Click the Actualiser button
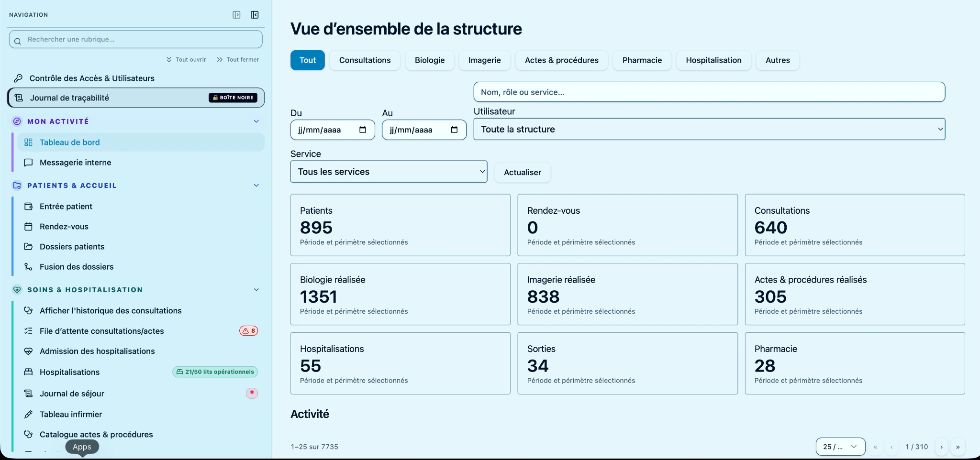The height and width of the screenshot is (460, 980). pos(523,172)
